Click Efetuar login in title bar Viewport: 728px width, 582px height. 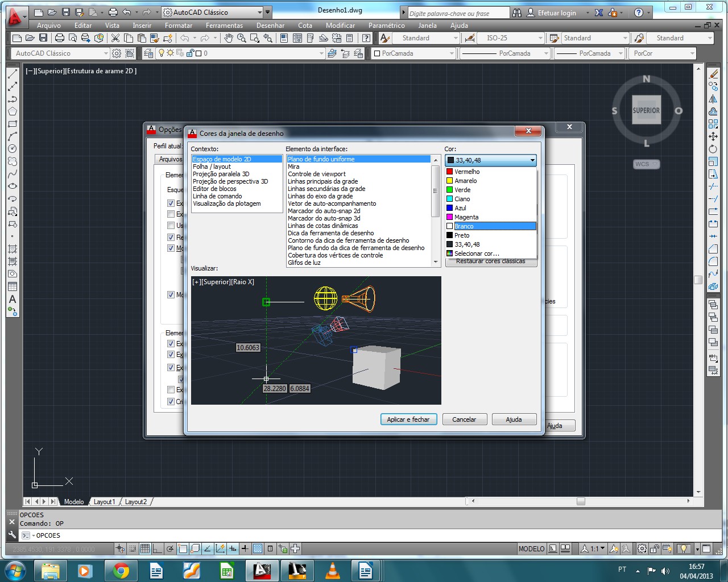pyautogui.click(x=557, y=13)
